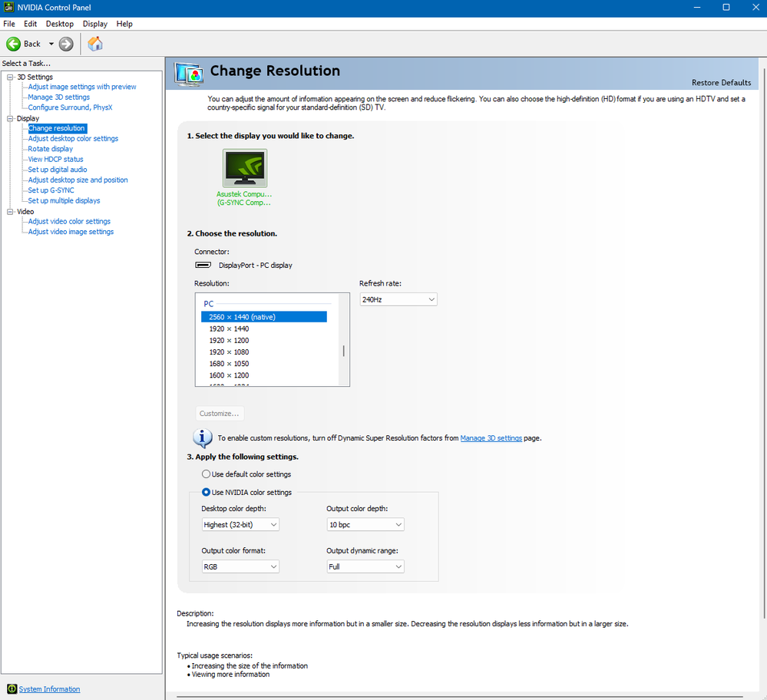Click the Forward arrow icon
This screenshot has height=700, width=767.
click(x=66, y=44)
